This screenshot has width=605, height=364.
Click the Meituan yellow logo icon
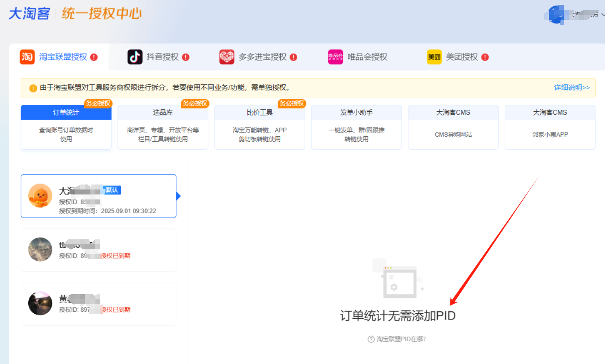(x=434, y=57)
